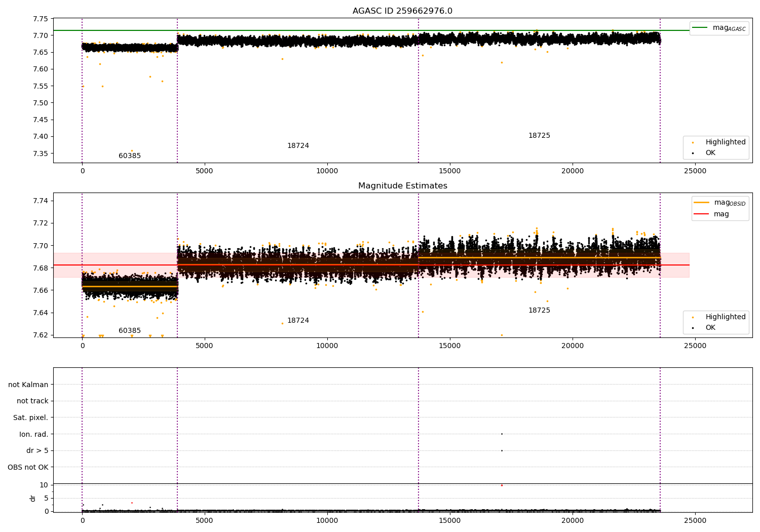Click the 'Sat. pixel.' axis label
The height and width of the screenshot is (532, 760).
[x=31, y=418]
